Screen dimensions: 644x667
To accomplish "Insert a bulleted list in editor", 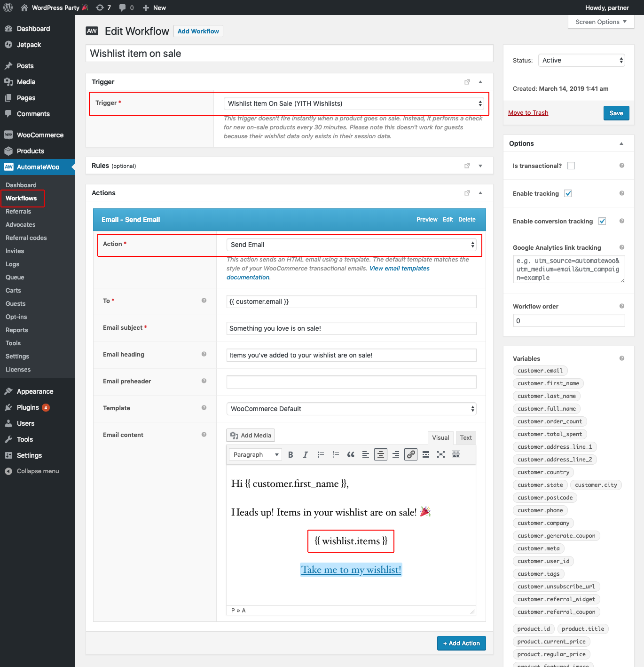I will tap(321, 454).
